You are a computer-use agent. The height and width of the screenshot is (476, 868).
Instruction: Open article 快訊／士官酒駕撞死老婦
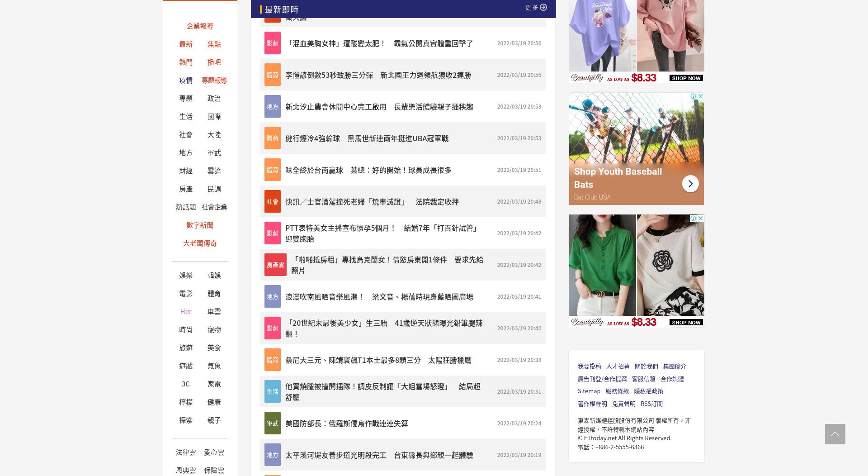point(372,202)
